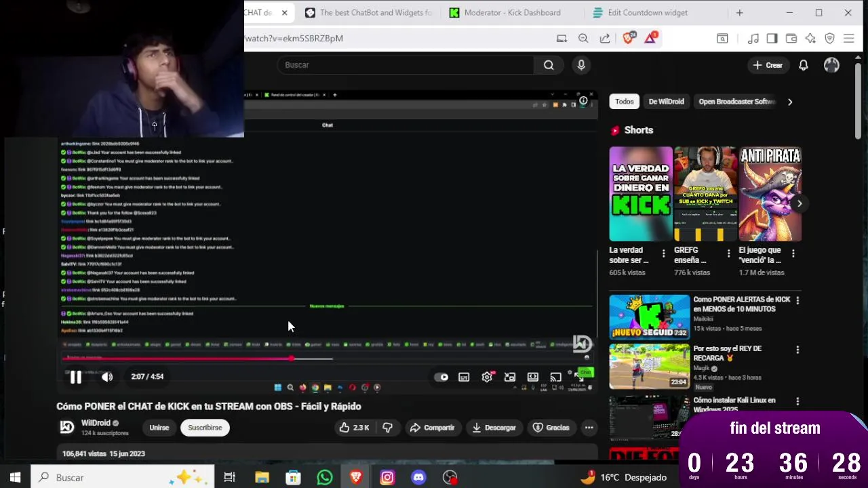Open options for 'instalar Kali Linux' video
Image resolution: width=868 pixels, height=488 pixels.
pyautogui.click(x=797, y=402)
